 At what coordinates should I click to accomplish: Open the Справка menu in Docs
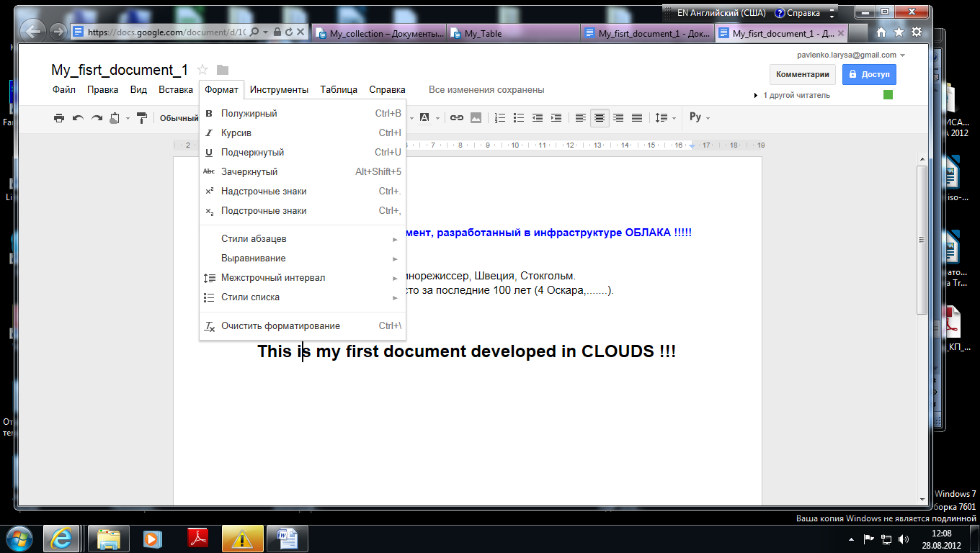tap(387, 90)
